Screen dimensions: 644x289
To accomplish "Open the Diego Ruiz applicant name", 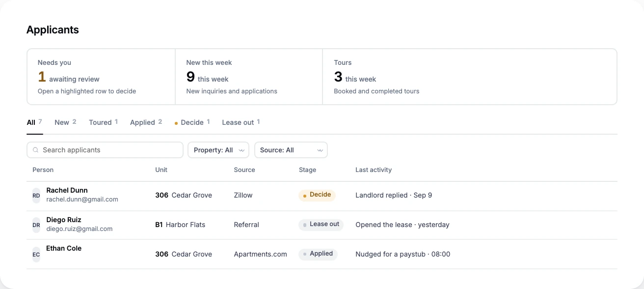I will 64,220.
